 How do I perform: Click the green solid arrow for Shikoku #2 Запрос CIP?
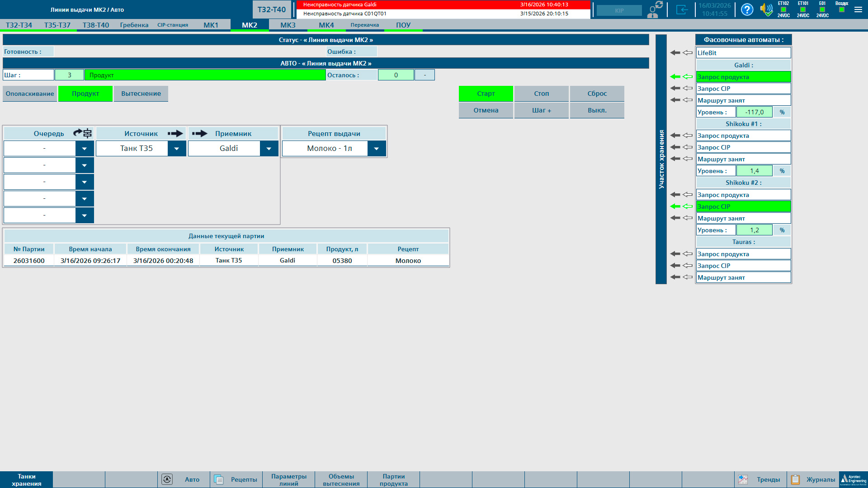pyautogui.click(x=675, y=206)
